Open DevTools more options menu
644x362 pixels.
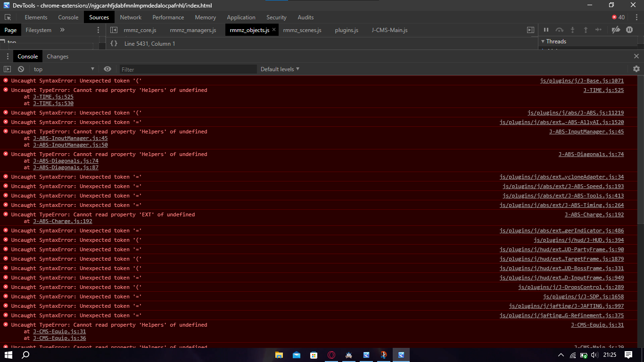[636, 17]
